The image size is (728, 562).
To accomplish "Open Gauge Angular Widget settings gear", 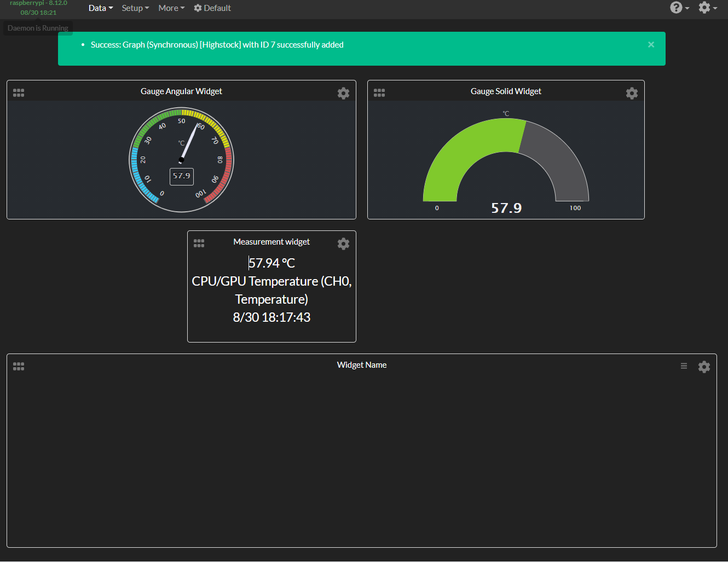I will click(x=343, y=93).
